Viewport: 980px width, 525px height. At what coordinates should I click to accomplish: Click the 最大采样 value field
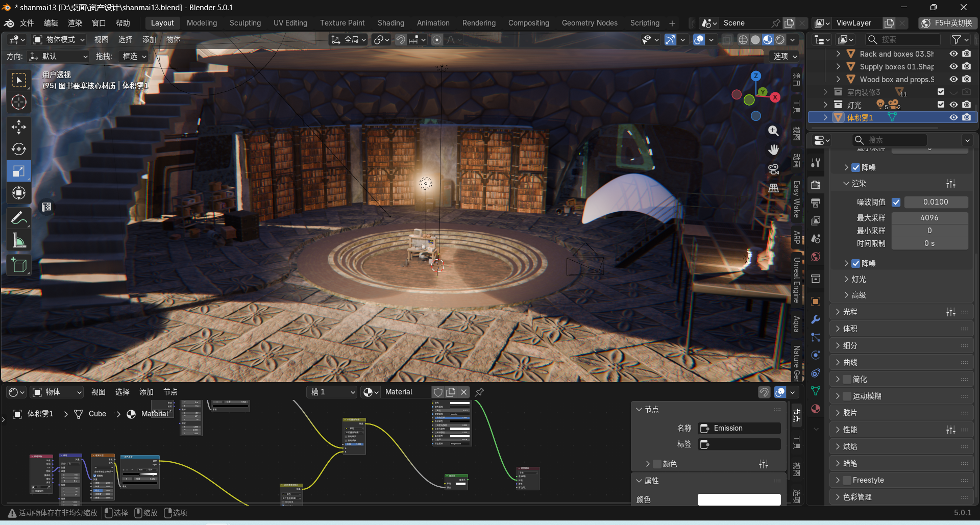pyautogui.click(x=929, y=218)
